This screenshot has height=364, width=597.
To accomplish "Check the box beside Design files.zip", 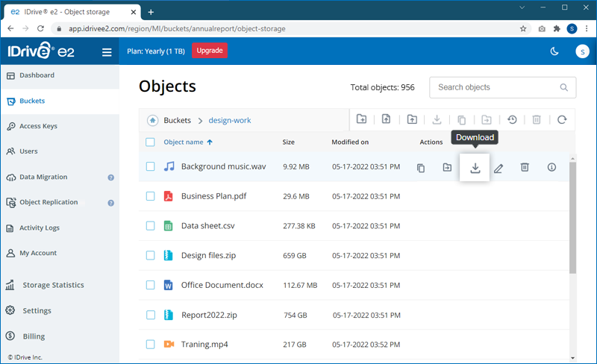I will click(150, 255).
